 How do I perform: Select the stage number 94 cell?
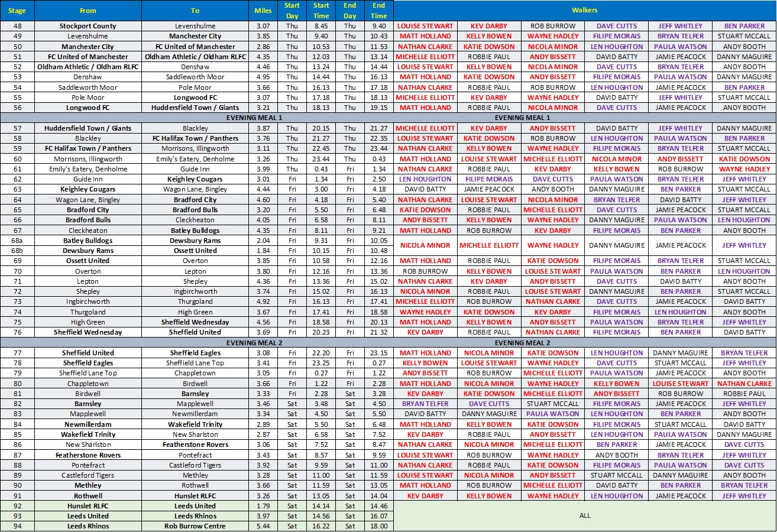point(17,526)
